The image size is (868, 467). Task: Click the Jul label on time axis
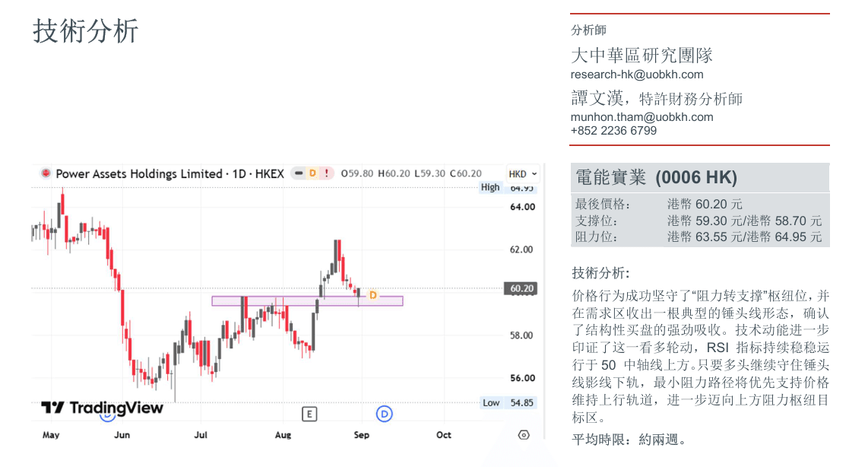tap(201, 435)
